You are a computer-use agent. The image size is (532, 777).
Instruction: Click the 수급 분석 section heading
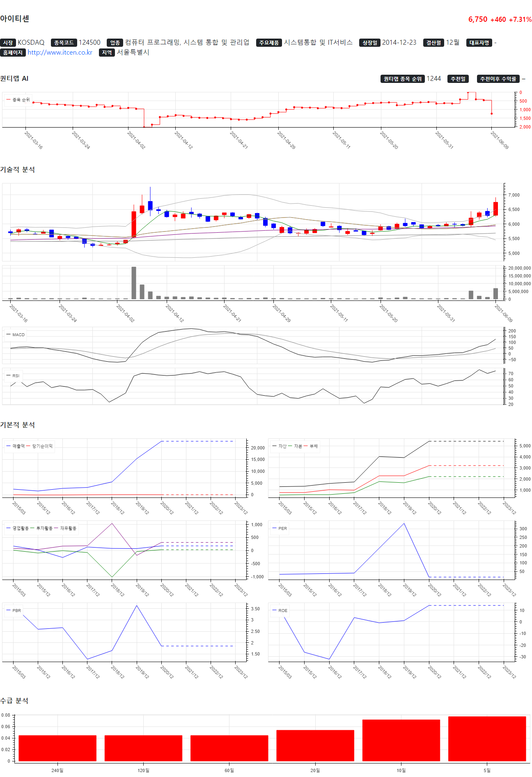14,701
